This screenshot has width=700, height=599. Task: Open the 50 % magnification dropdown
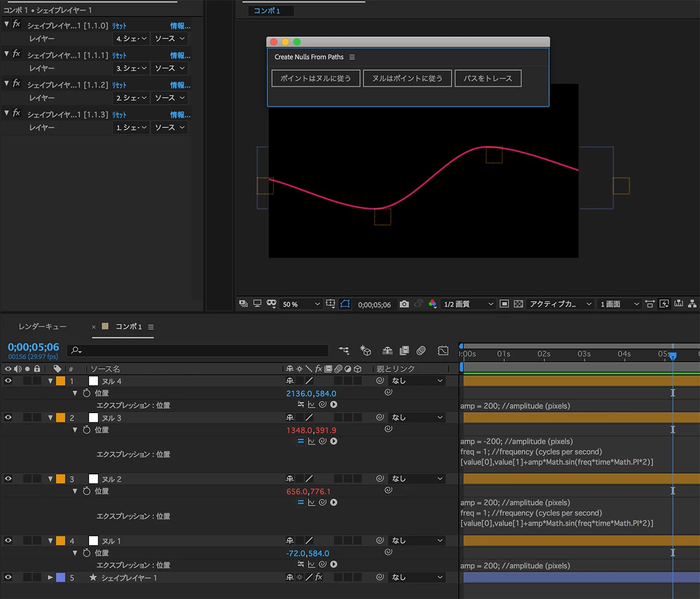[x=301, y=304]
